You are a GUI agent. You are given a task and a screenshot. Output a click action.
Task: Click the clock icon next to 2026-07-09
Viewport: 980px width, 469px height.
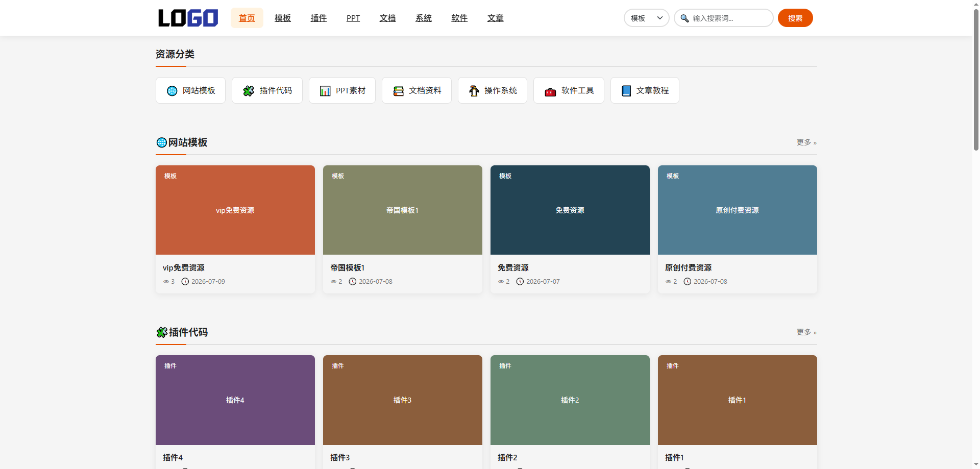pos(185,282)
